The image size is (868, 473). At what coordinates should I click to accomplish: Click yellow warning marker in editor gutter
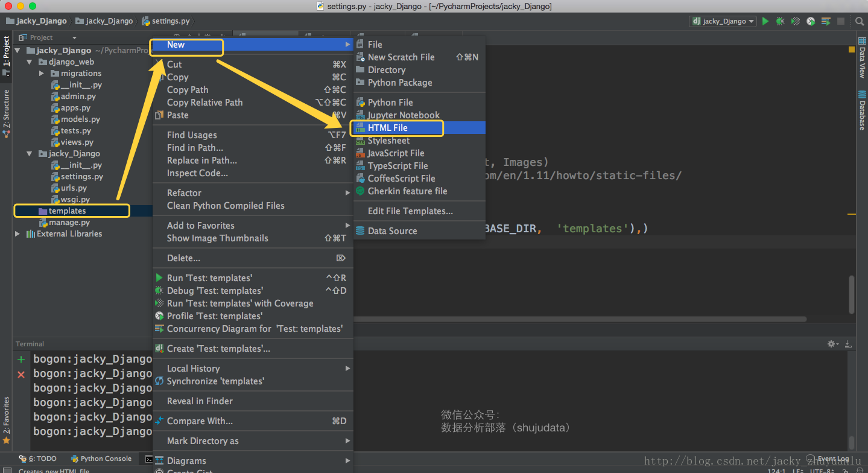[x=851, y=214]
